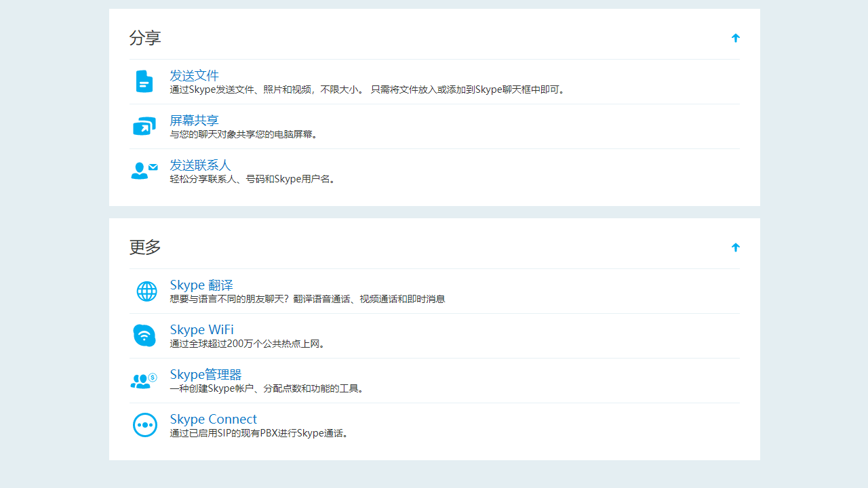Collapse the 更多 section with its arrow
The width and height of the screenshot is (868, 488).
(735, 247)
